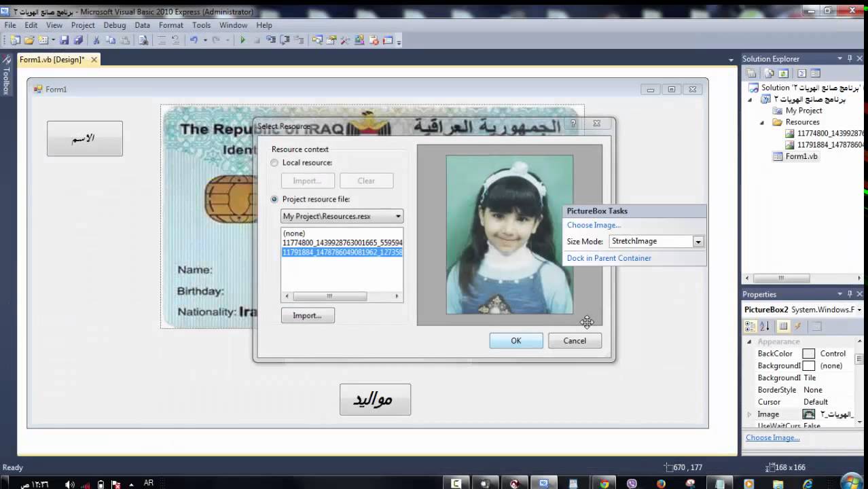
Task: Click Refresh icon in Solution Explorer
Action: click(783, 73)
